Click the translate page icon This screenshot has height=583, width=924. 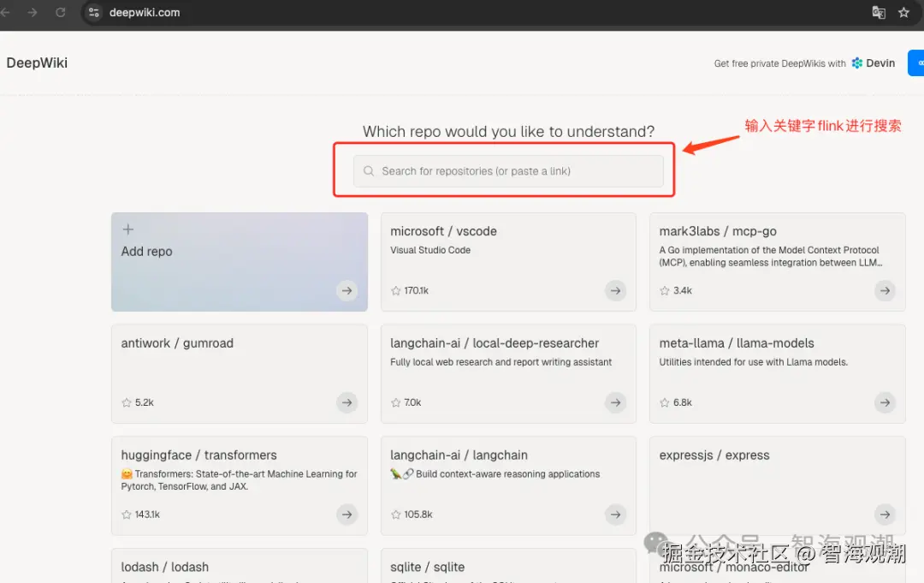pos(878,12)
